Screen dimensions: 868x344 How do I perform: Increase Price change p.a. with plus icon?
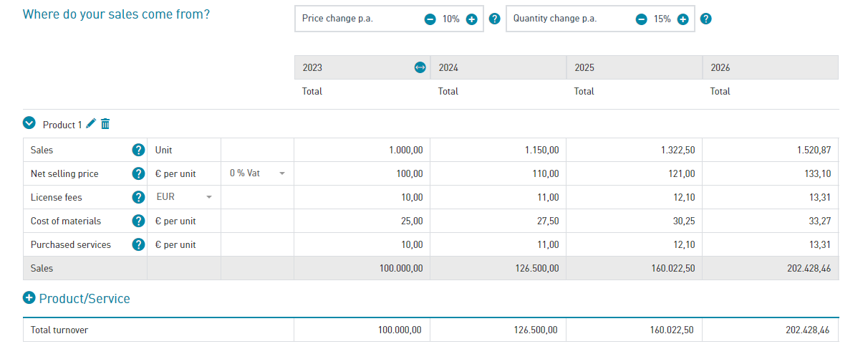click(x=471, y=19)
